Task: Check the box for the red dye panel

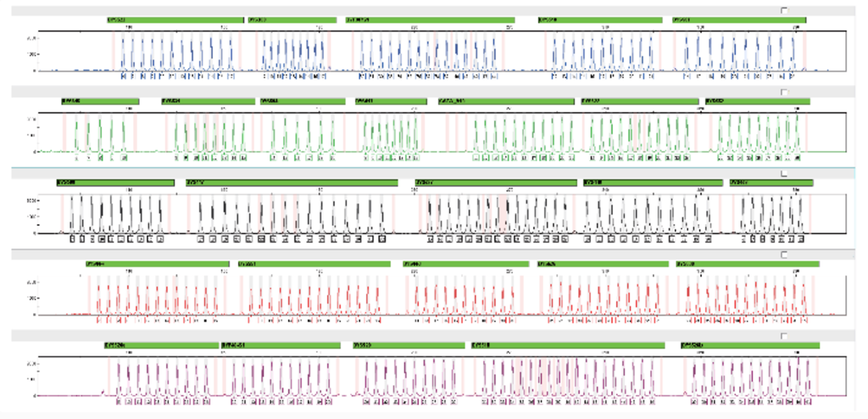Action: (x=784, y=255)
